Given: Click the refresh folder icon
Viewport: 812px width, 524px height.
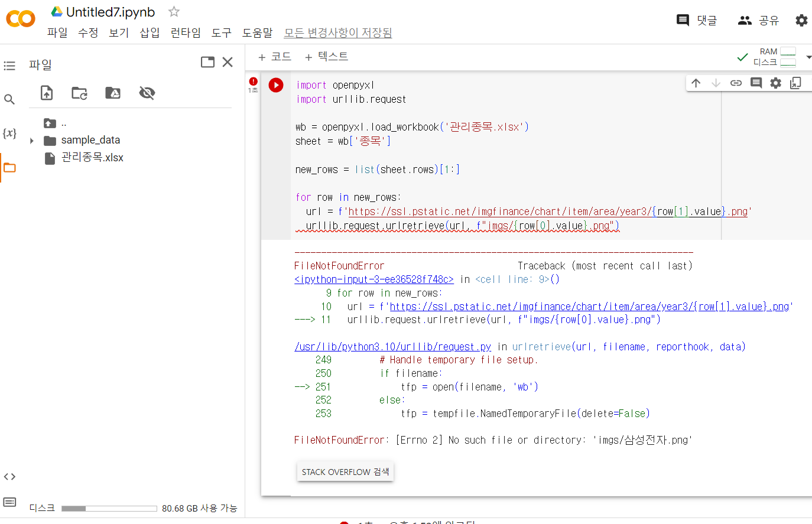Looking at the screenshot, I should 79,93.
